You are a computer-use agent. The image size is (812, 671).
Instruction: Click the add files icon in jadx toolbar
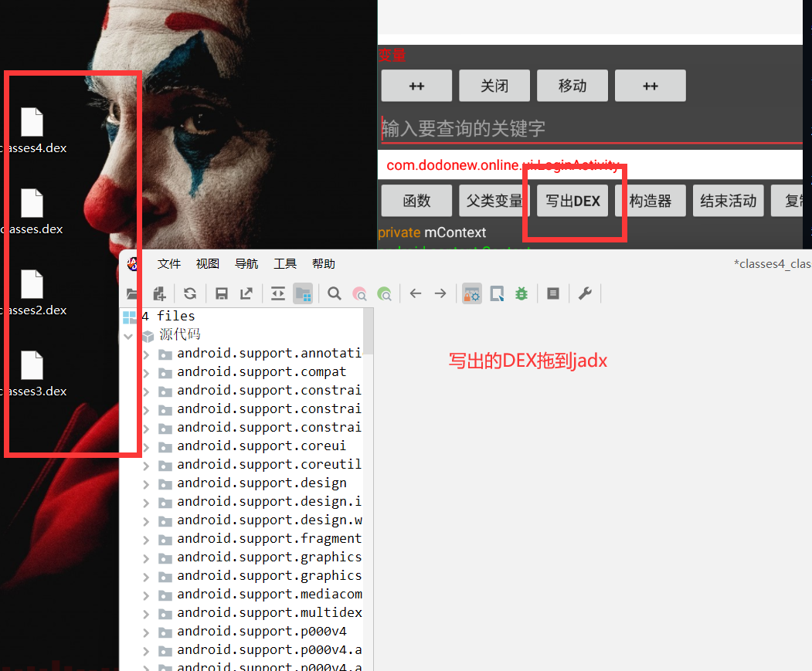coord(160,294)
